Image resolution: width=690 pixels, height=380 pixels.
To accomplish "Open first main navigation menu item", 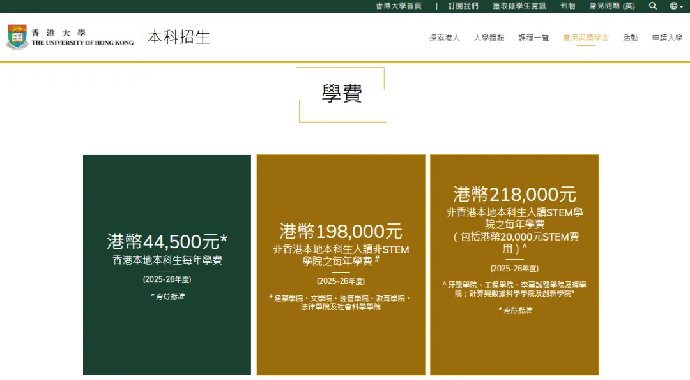I will [x=444, y=38].
